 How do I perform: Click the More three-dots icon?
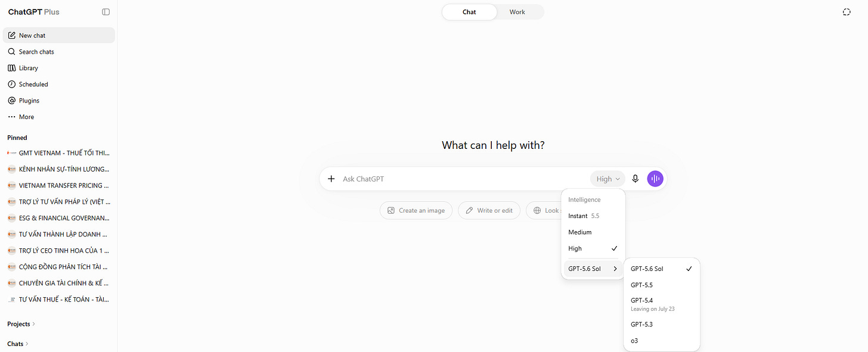point(11,117)
